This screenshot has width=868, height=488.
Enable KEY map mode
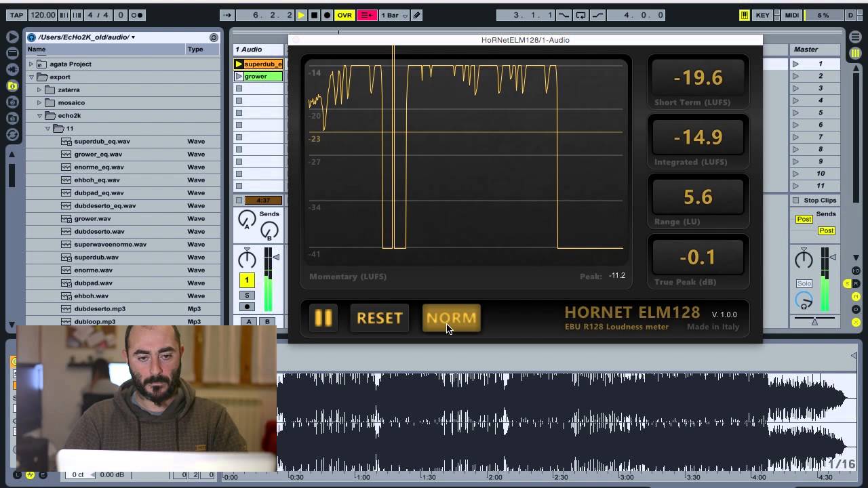(x=762, y=15)
